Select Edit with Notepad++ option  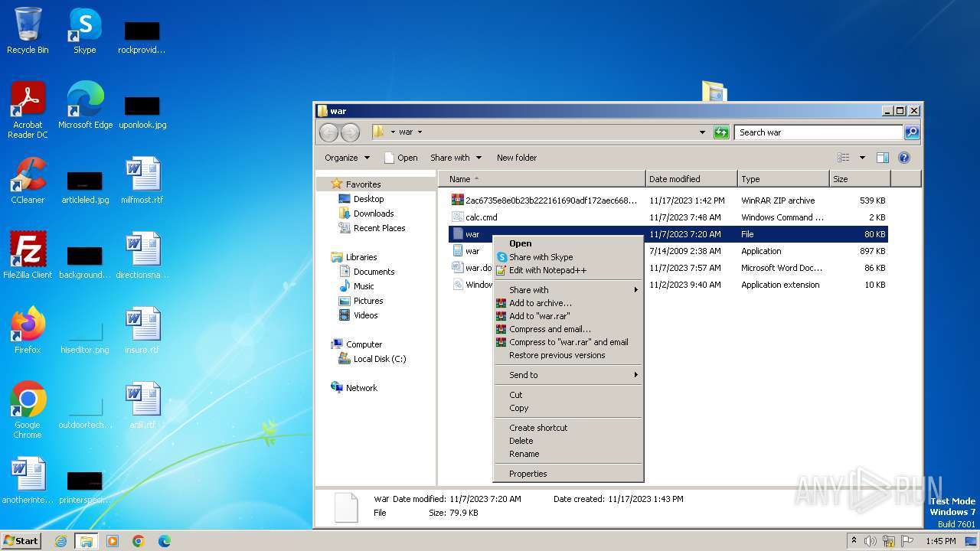(567, 270)
